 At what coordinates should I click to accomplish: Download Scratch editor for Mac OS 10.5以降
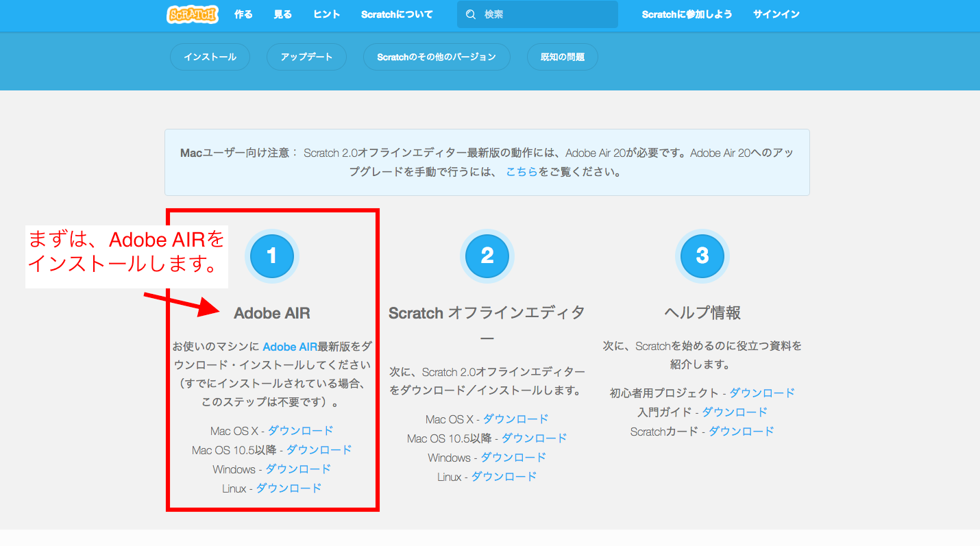[x=535, y=438]
